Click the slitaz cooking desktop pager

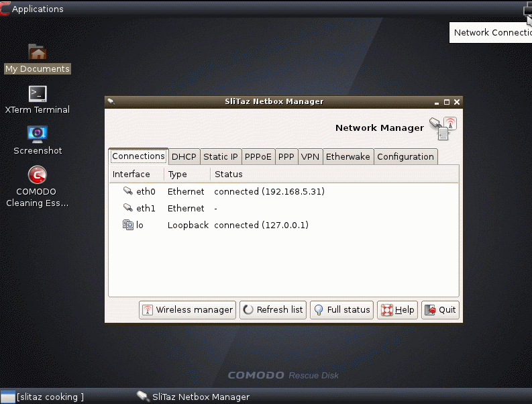pyautogui.click(x=42, y=397)
